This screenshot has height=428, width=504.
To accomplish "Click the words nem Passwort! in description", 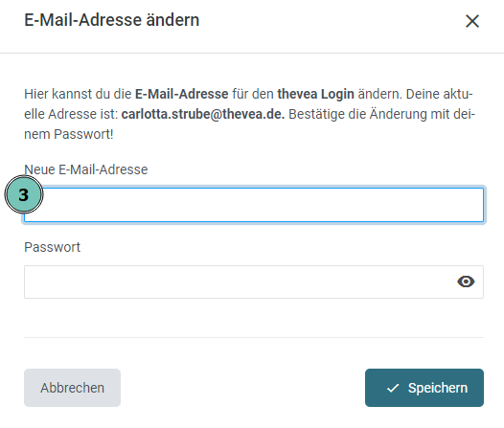I will pyautogui.click(x=69, y=134).
